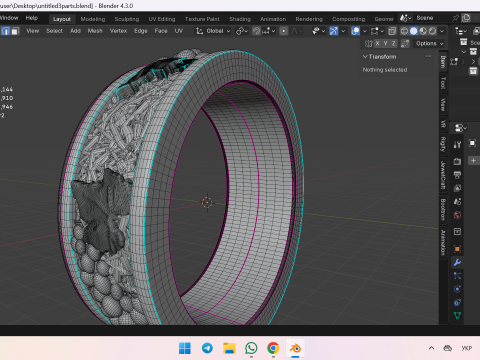This screenshot has height=360, width=480.
Task: Open the Modifiers wrench tab
Action: pyautogui.click(x=457, y=262)
